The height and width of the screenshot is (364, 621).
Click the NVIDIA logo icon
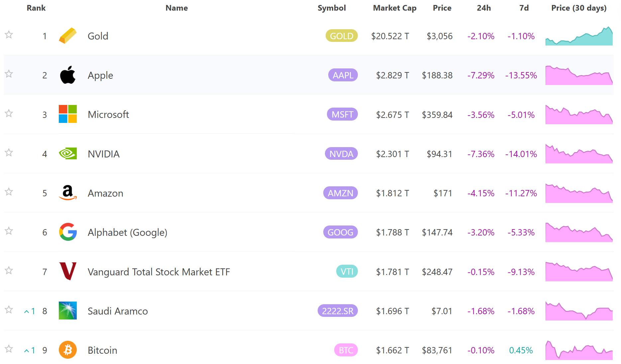click(68, 153)
